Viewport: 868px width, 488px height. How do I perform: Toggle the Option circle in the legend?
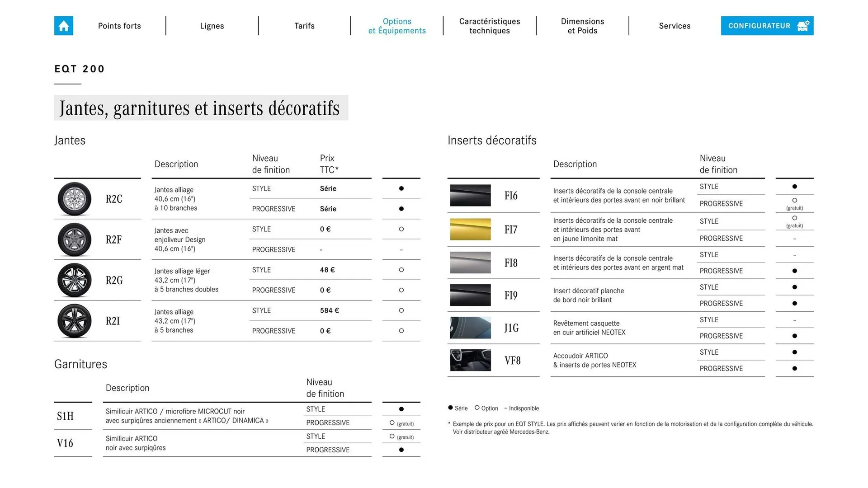click(x=477, y=408)
